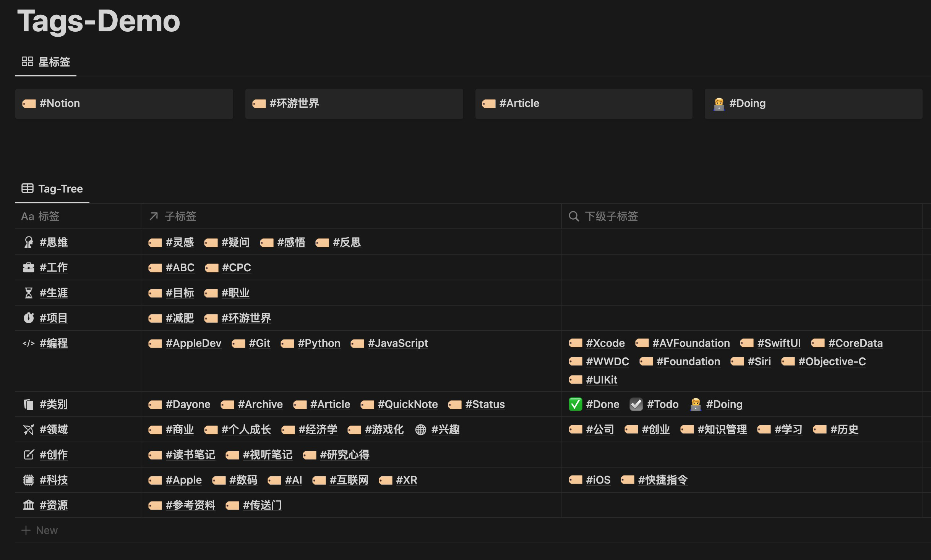
Task: Open the #AVFoundation tag link
Action: pyautogui.click(x=691, y=343)
